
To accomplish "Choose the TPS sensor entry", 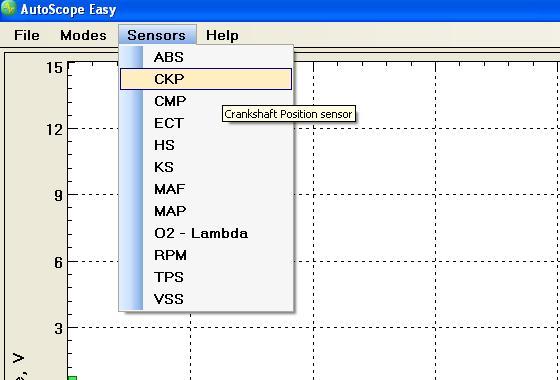I will click(x=206, y=277).
